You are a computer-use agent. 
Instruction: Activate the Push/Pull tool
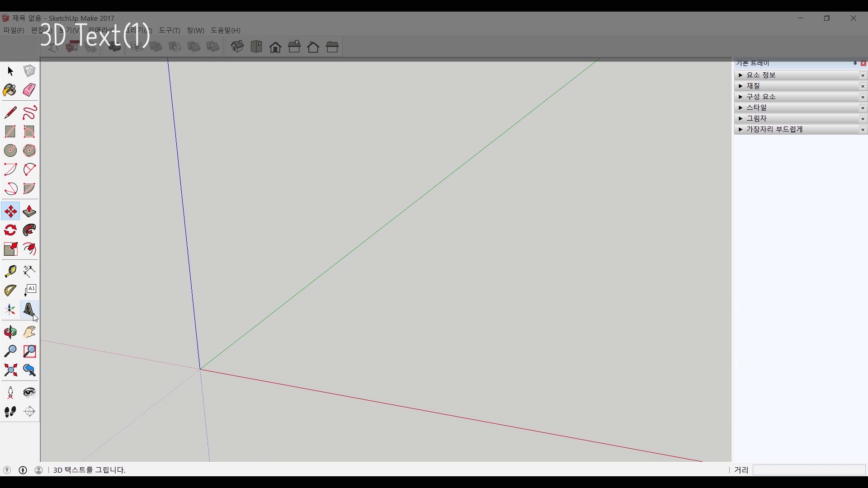tap(29, 211)
